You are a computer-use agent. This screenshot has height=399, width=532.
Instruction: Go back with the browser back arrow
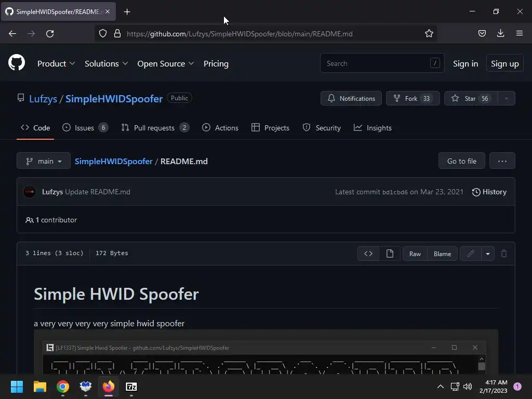pyautogui.click(x=12, y=34)
